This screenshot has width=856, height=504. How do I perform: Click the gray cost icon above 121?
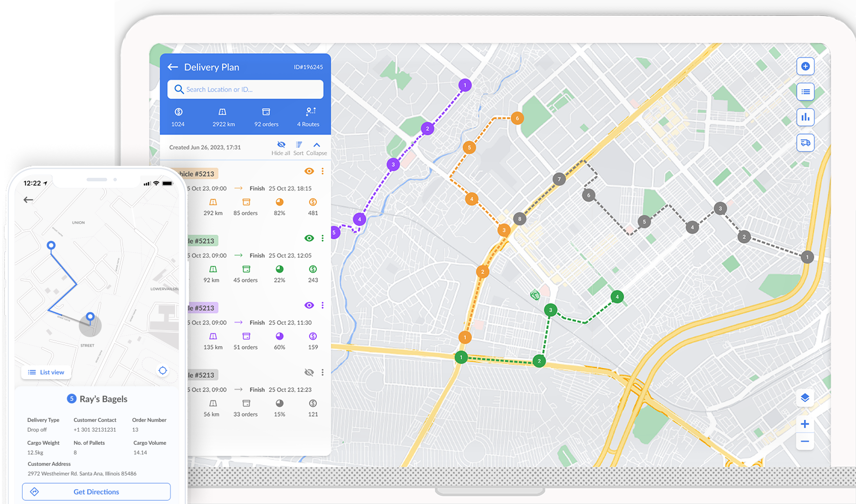313,403
